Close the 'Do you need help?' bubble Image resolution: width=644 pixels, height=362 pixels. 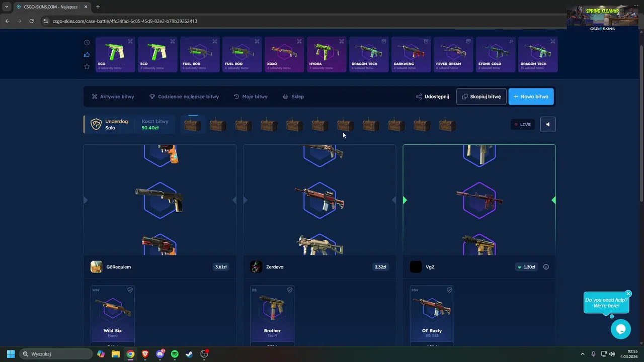628,294
